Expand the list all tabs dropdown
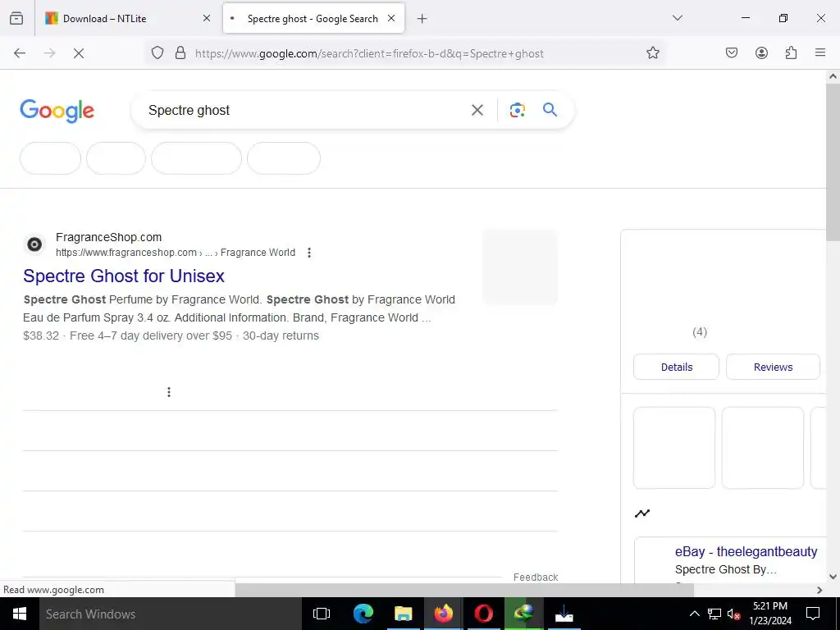 677,18
